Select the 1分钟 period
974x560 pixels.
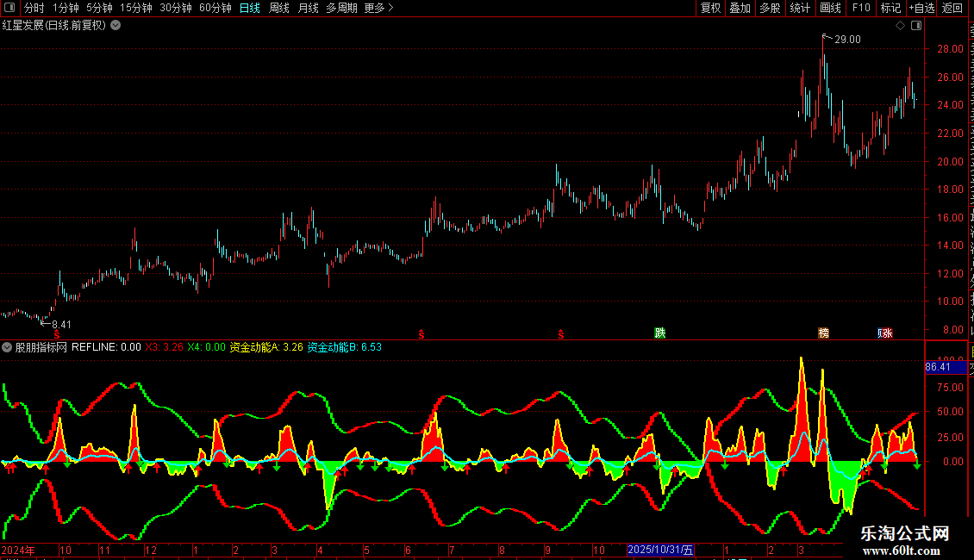coord(66,8)
